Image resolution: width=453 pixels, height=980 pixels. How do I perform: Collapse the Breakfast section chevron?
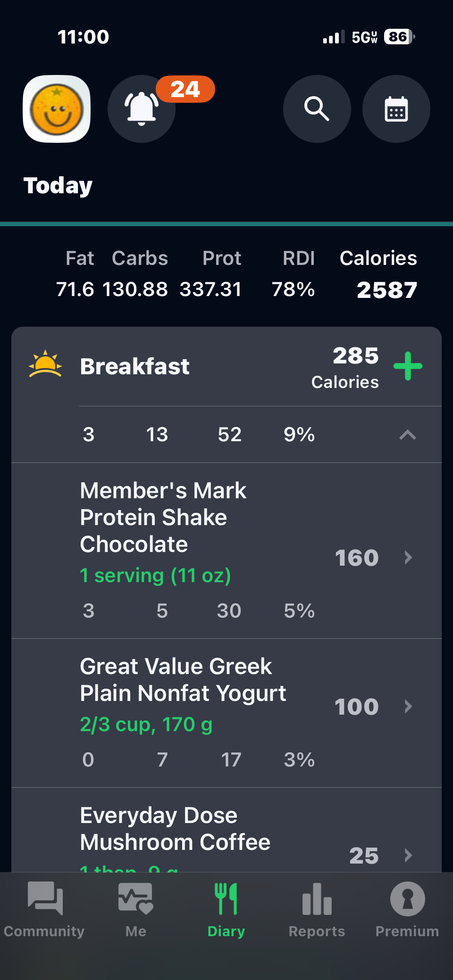coord(408,435)
